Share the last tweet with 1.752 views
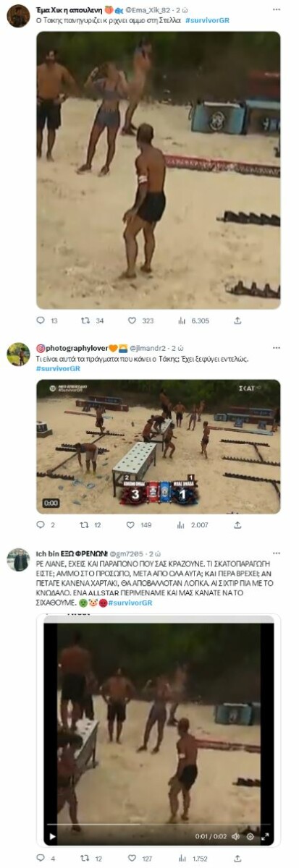The image size is (299, 868). [x=237, y=859]
